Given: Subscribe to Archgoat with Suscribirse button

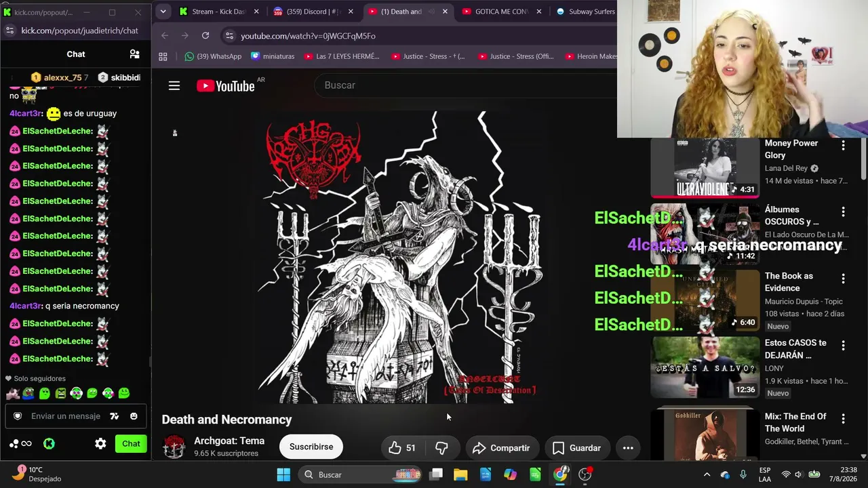Looking at the screenshot, I should [x=311, y=447].
